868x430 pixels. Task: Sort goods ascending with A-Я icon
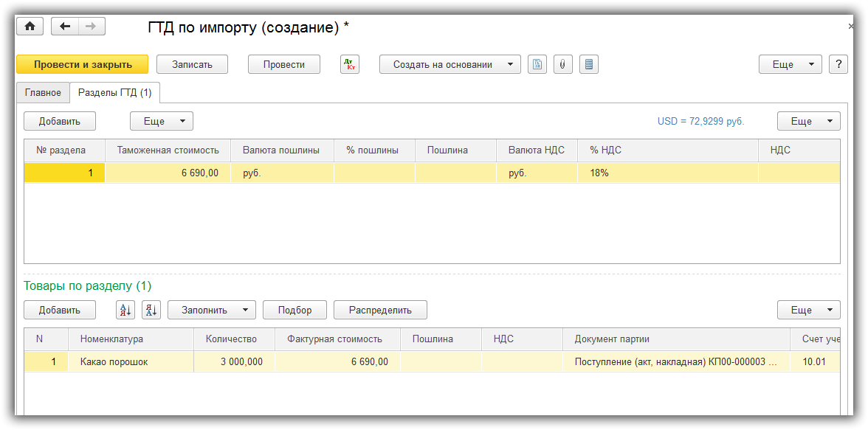pos(125,311)
